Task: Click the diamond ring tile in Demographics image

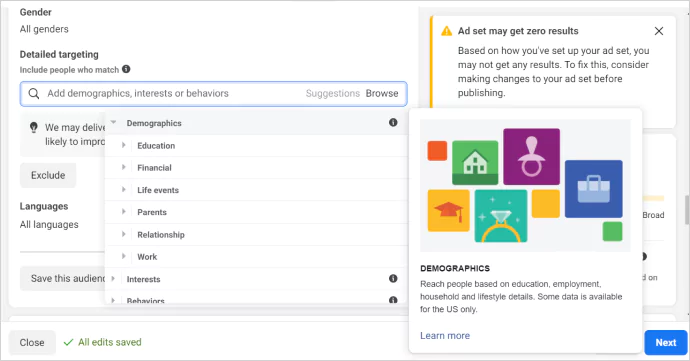Action: click(x=501, y=216)
